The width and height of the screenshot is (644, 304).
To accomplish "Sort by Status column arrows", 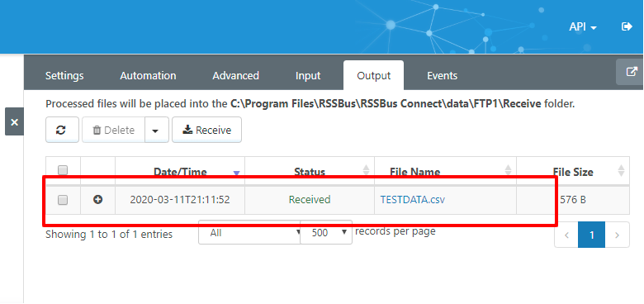I will [x=366, y=170].
